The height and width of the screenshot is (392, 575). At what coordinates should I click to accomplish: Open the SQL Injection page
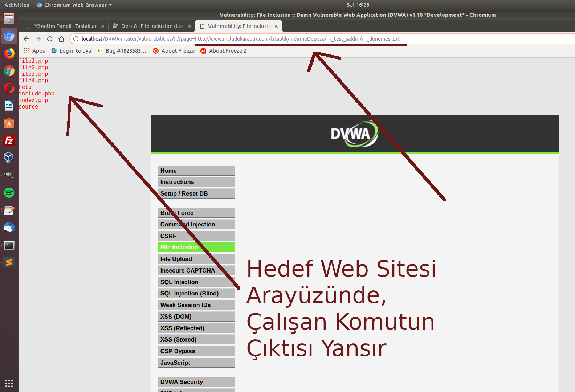[x=196, y=282]
